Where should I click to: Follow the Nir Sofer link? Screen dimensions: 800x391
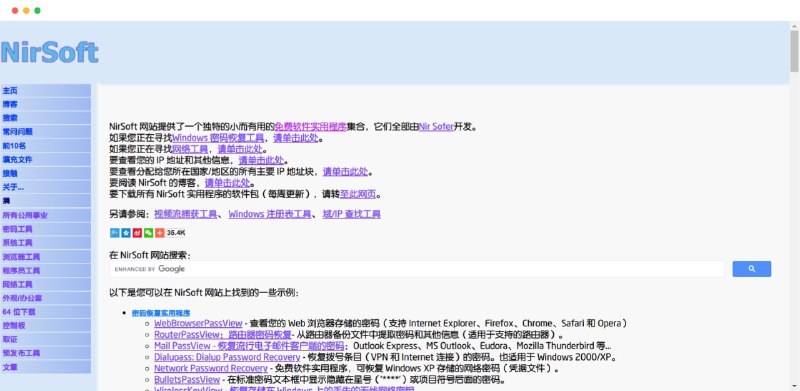tap(436, 127)
